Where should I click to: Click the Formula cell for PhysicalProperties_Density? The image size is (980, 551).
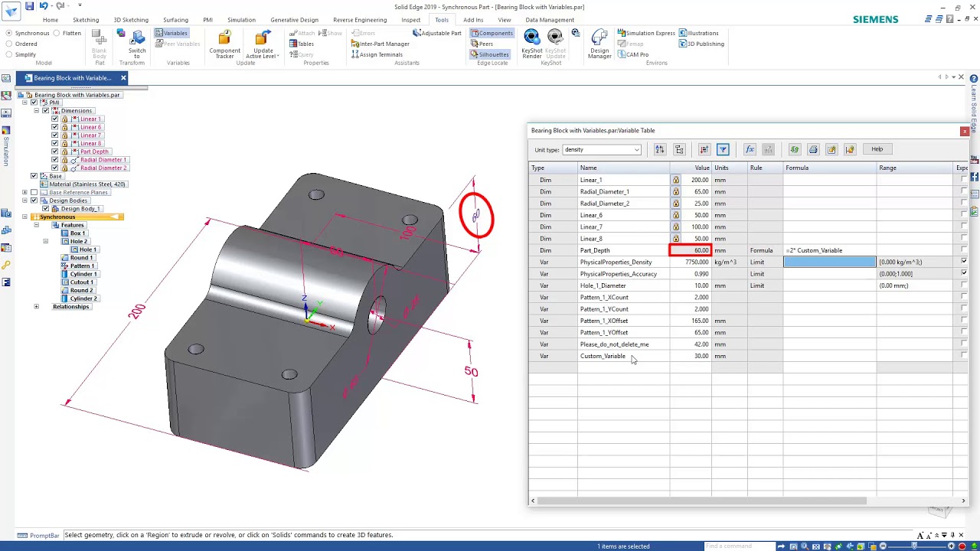point(829,262)
